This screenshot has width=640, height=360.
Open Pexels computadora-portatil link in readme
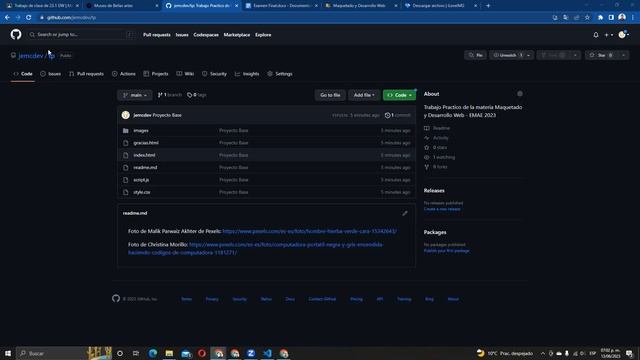pyautogui.click(x=256, y=248)
